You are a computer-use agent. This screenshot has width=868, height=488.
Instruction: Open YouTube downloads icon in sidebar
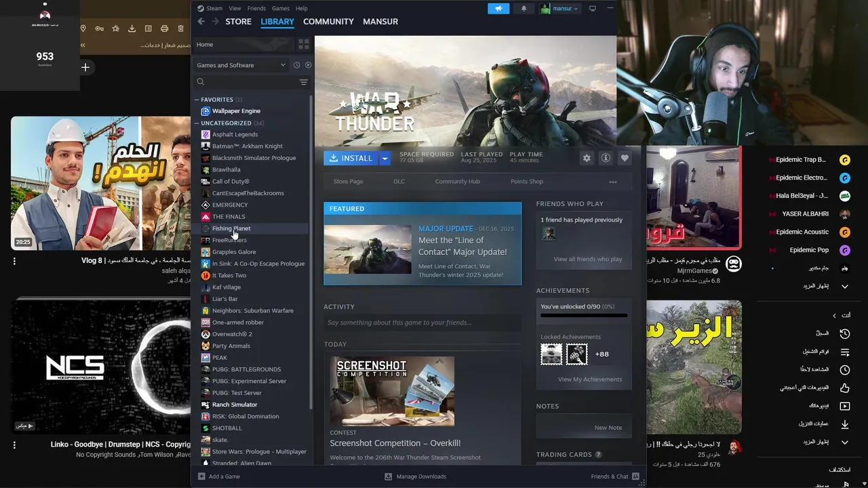coord(845,424)
